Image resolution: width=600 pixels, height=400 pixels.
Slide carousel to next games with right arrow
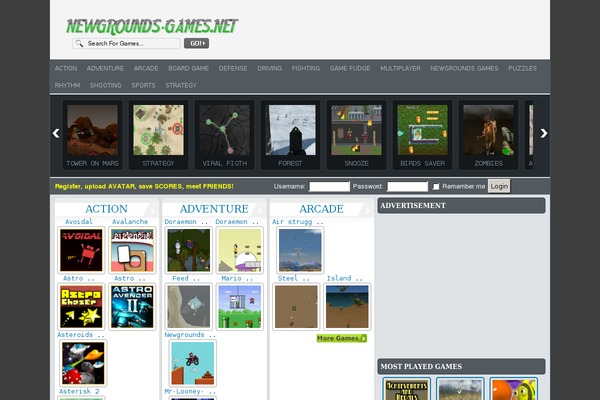(x=544, y=133)
